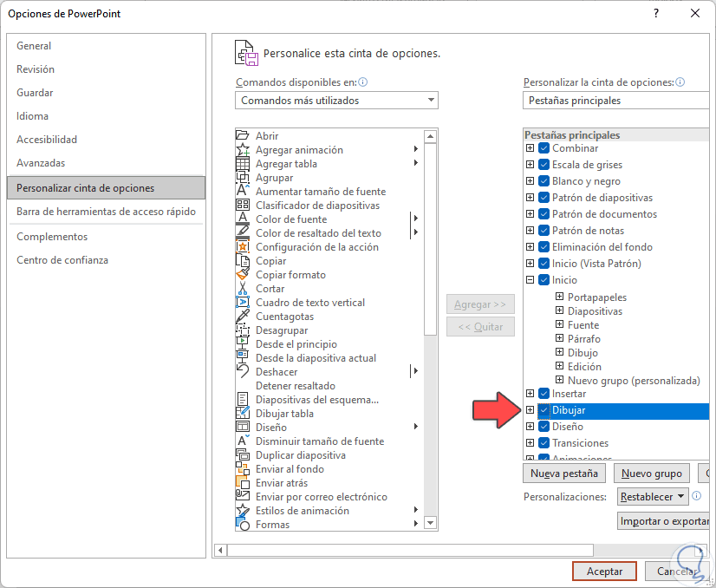This screenshot has width=716, height=588.
Task: Uncheck the Combinar tab checkbox
Action: (544, 148)
